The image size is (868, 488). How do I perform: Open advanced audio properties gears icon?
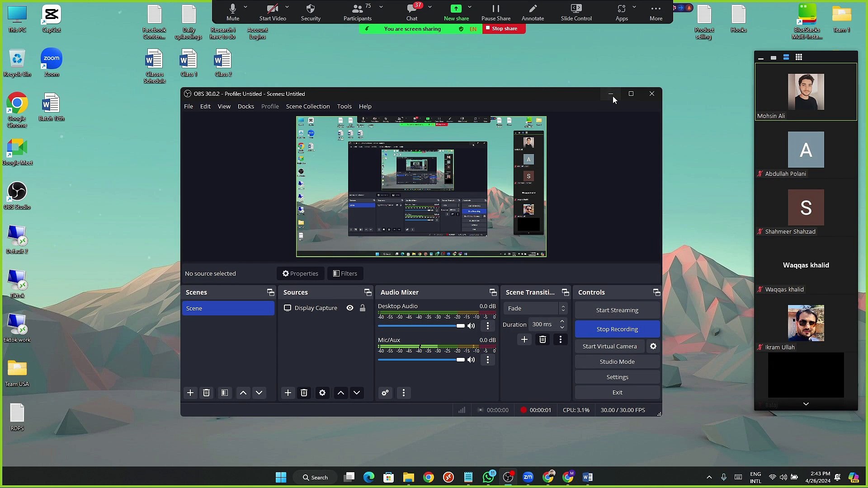[385, 393]
